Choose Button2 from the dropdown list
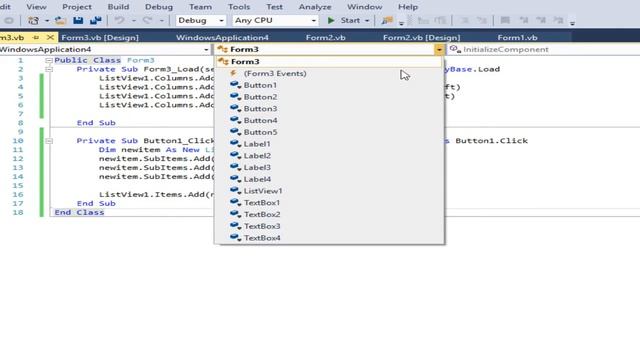The height and width of the screenshot is (360, 640). (329, 97)
